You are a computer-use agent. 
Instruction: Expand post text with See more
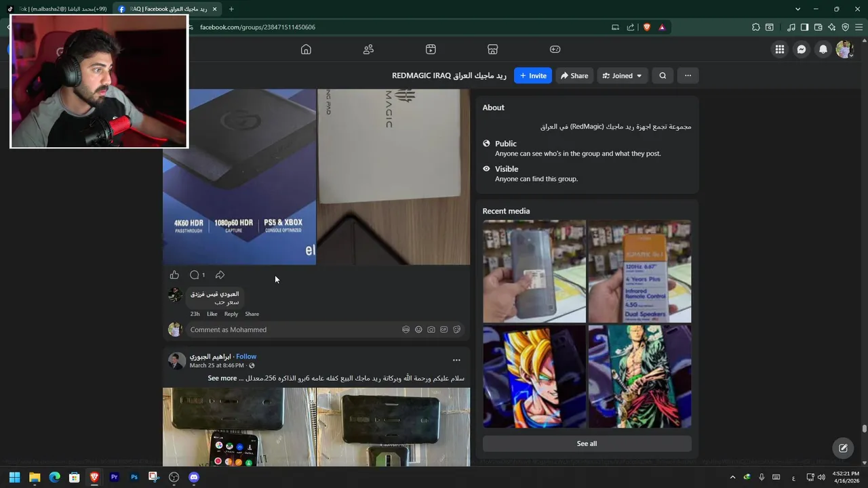(222, 378)
